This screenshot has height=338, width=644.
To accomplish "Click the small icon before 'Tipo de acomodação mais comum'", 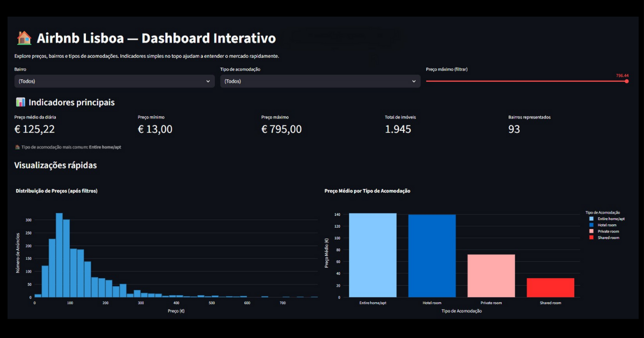I will point(18,147).
